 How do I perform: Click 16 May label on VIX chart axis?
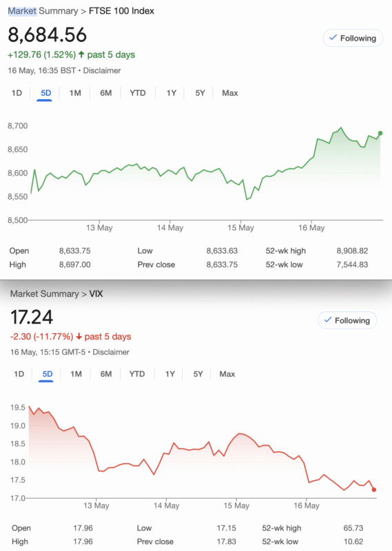click(x=306, y=506)
